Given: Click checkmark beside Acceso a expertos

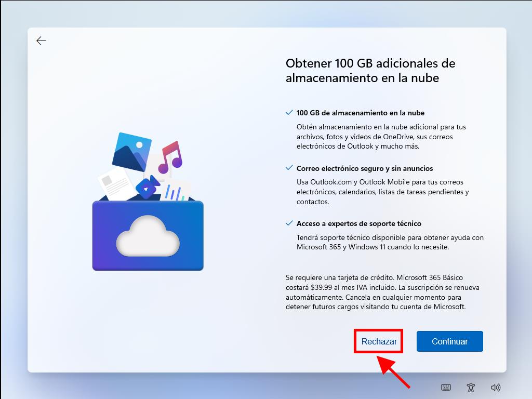Looking at the screenshot, I should coord(289,223).
